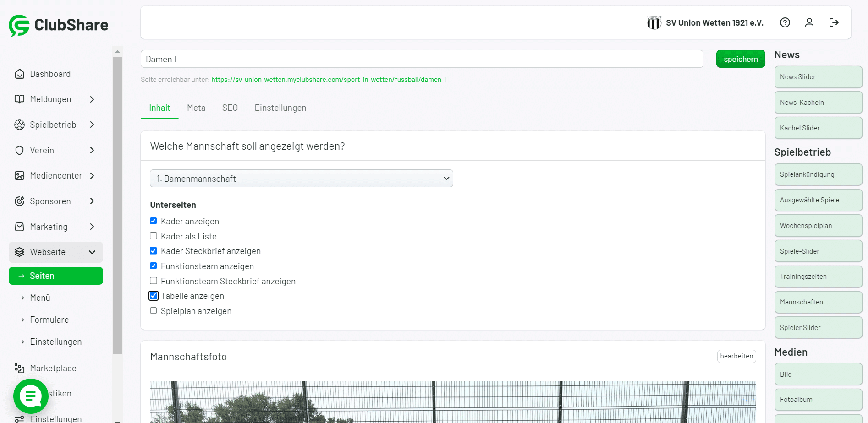The width and height of the screenshot is (868, 423).
Task: Open the sv-union-wetten page URL link
Action: click(x=329, y=80)
